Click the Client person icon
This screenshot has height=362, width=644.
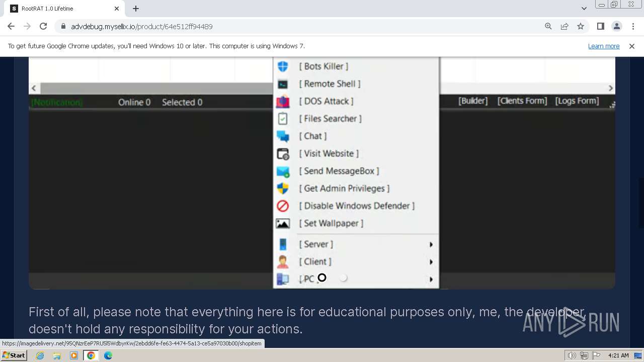click(x=283, y=262)
